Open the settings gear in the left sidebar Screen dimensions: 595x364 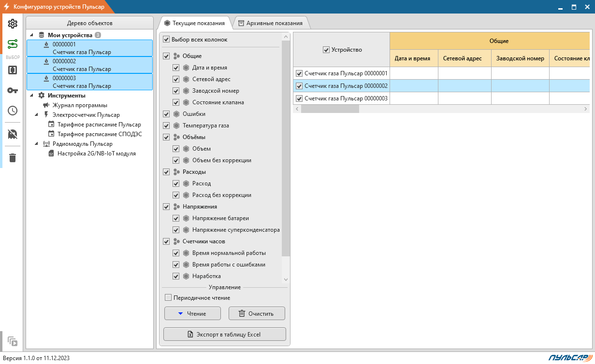13,24
